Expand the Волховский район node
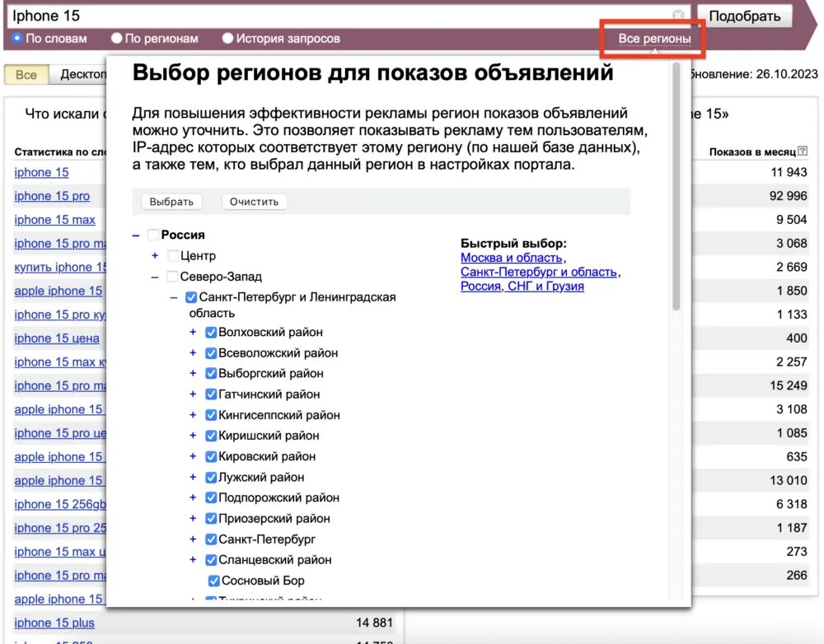The height and width of the screenshot is (644, 824). coord(193,333)
